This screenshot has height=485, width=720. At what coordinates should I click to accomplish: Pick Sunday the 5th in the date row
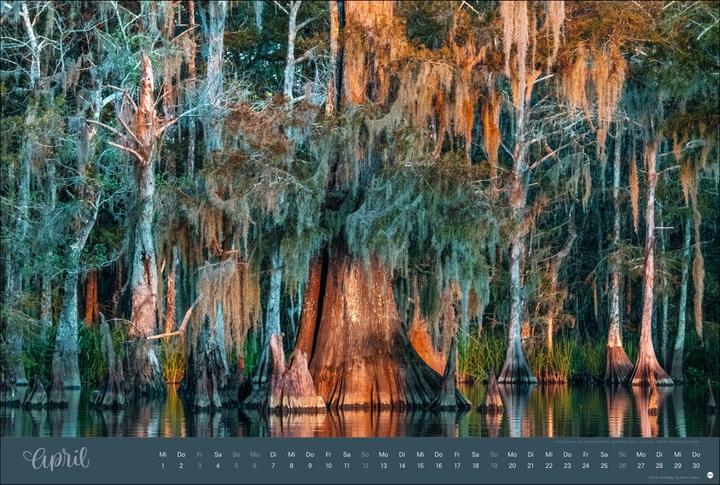point(236,466)
